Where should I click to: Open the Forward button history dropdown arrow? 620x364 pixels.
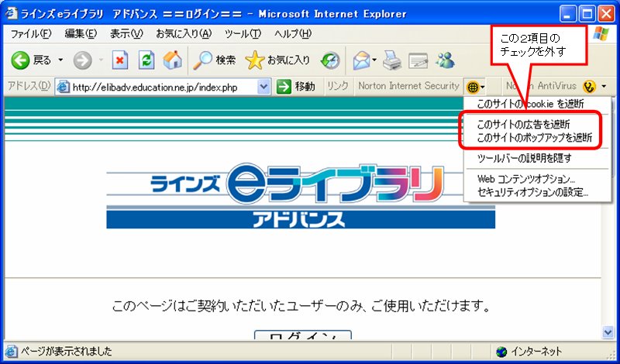[101, 60]
